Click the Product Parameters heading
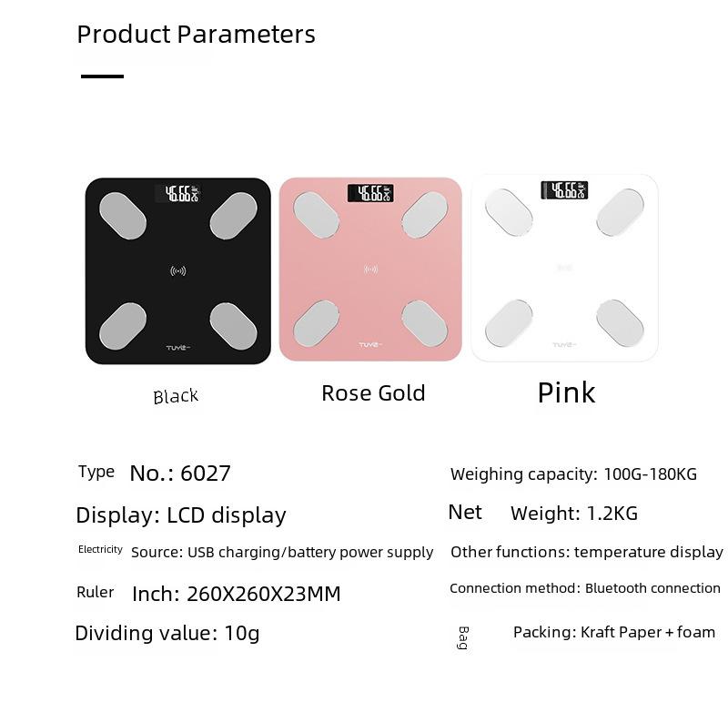Viewport: 728px width, 713px height. point(196,35)
